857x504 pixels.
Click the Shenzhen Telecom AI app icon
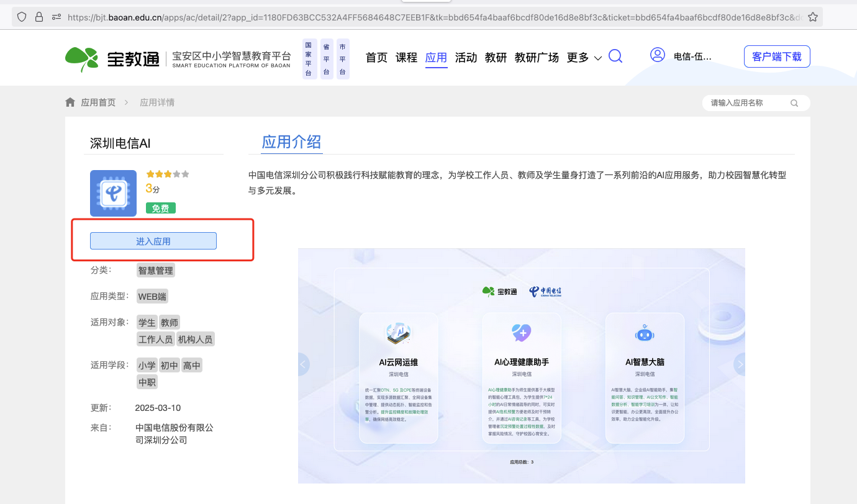(x=113, y=193)
